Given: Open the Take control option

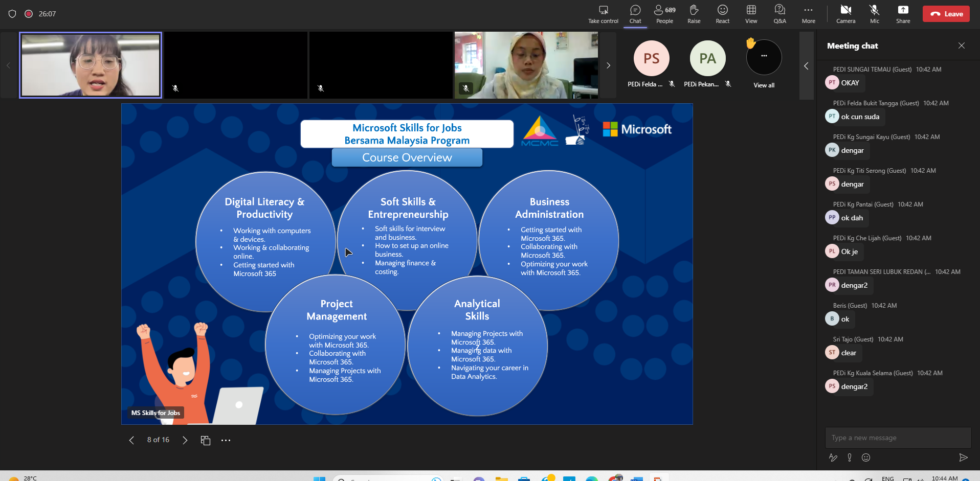Looking at the screenshot, I should point(603,14).
